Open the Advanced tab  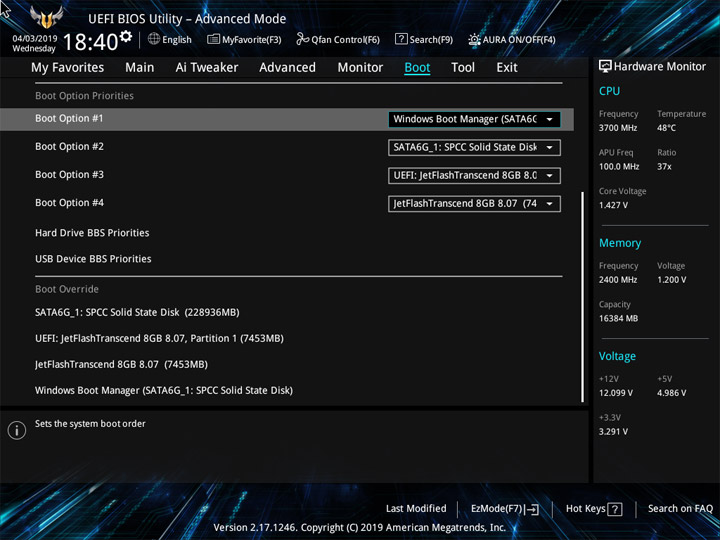click(287, 68)
